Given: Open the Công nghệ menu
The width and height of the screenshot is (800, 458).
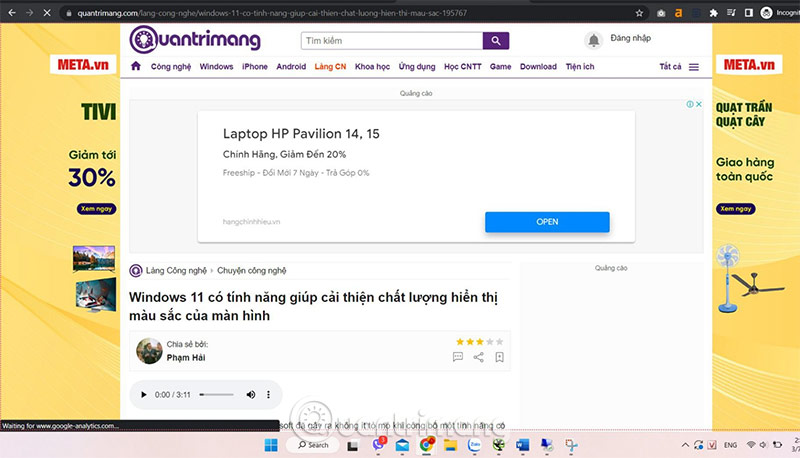Looking at the screenshot, I should coord(170,66).
